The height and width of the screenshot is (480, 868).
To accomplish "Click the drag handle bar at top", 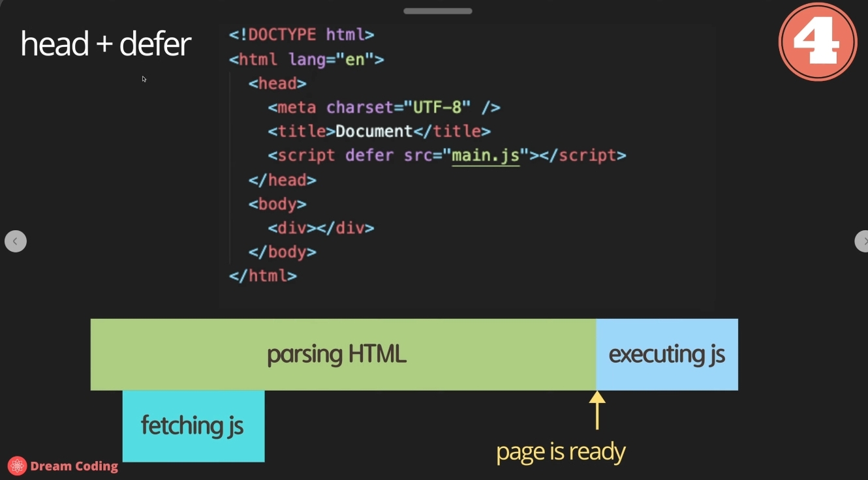I will click(438, 10).
